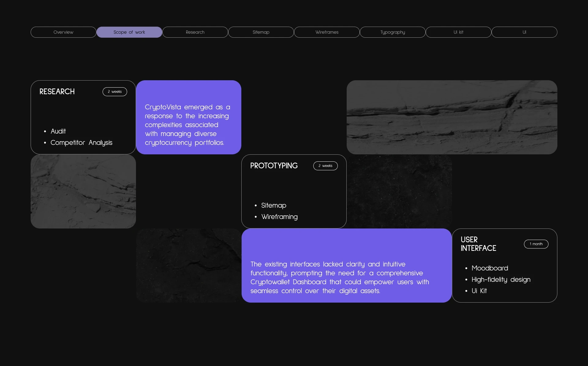Click the 2 weeks badge in the Prototyping card
This screenshot has width=588, height=366.
point(326,166)
